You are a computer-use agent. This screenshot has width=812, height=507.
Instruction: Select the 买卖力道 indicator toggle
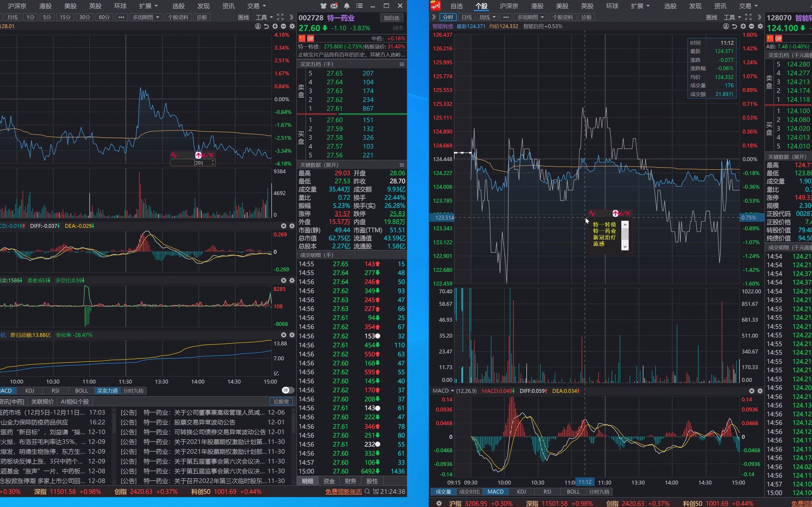click(x=107, y=391)
